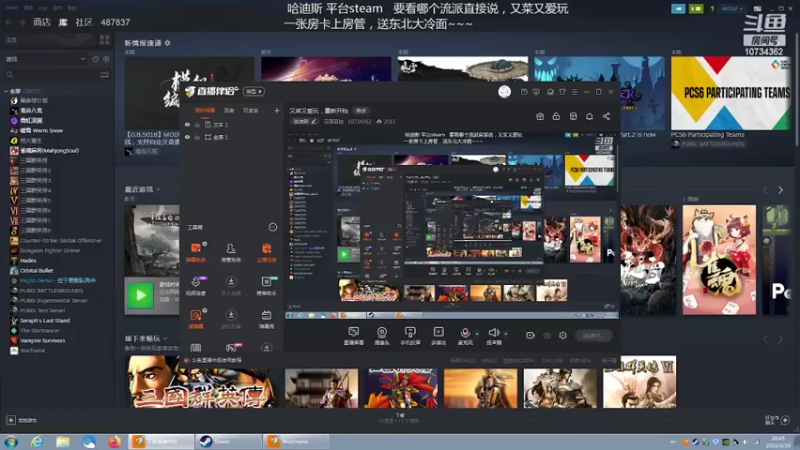Click the notification bell in stream header
The width and height of the screenshot is (800, 450).
tap(589, 116)
